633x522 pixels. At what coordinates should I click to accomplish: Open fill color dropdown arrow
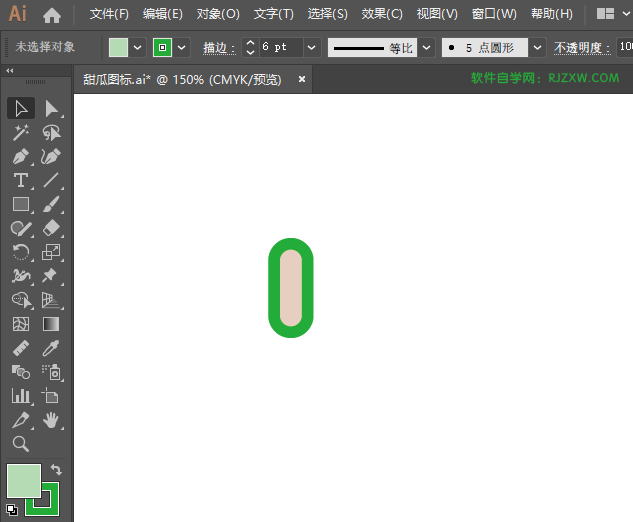pyautogui.click(x=138, y=48)
